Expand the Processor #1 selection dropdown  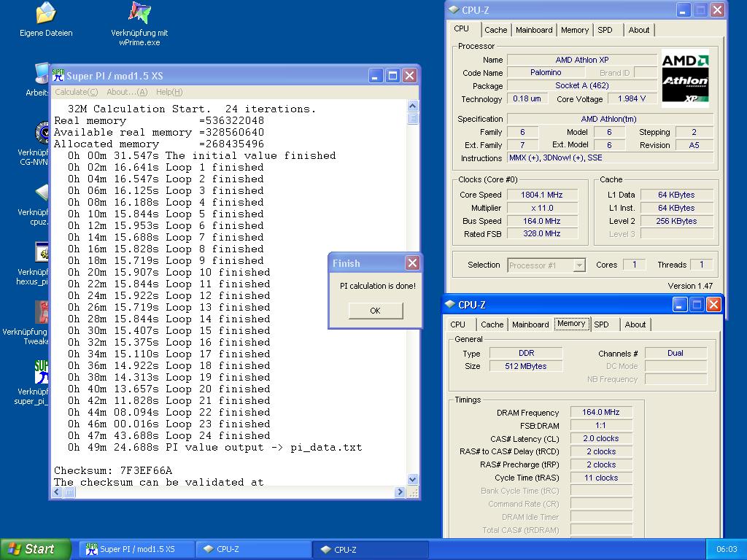(x=579, y=265)
